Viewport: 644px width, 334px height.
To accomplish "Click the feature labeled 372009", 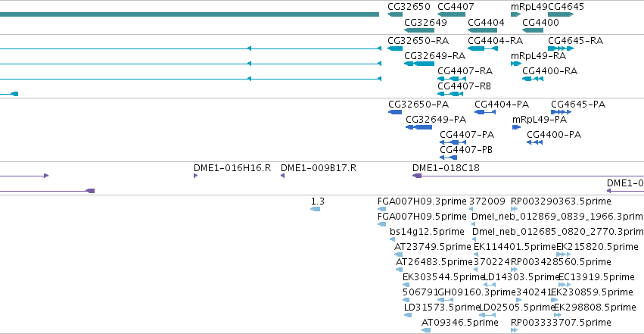I will (487, 201).
